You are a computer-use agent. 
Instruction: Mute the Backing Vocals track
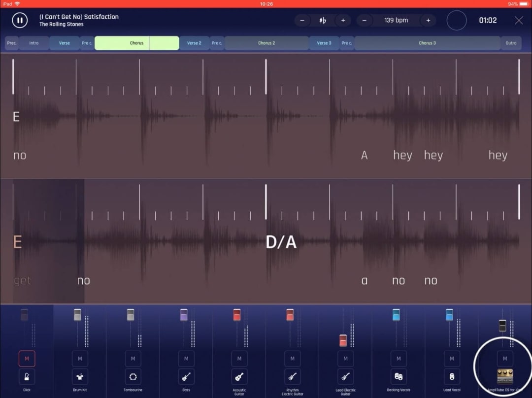click(399, 359)
